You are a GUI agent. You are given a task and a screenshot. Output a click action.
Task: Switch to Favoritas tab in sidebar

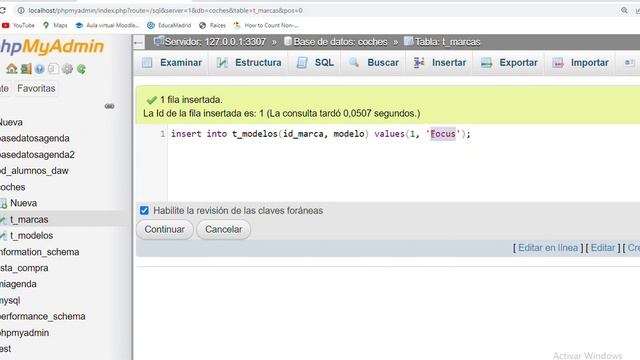click(36, 88)
